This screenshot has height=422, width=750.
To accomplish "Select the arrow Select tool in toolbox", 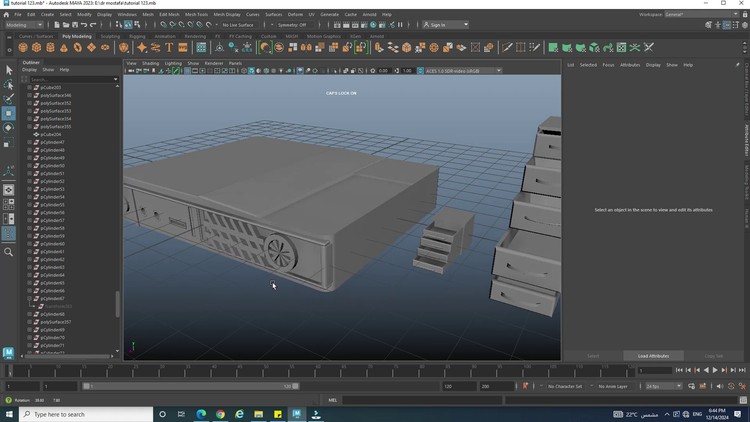I will point(9,70).
